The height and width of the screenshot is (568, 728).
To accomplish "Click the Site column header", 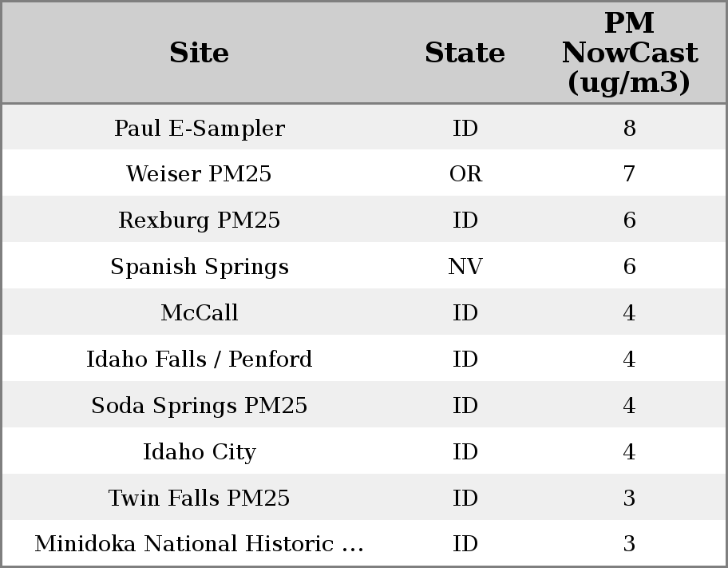I will pos(199,53).
